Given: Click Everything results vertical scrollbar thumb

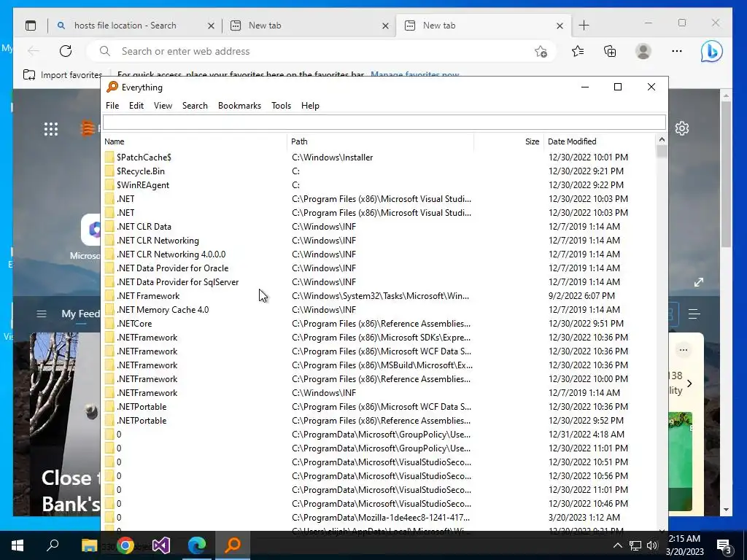Looking at the screenshot, I should click(x=661, y=152).
